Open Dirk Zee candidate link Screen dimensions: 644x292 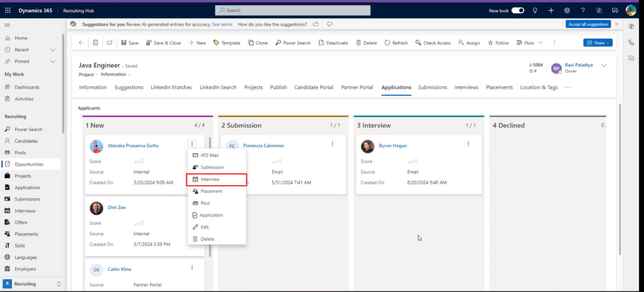117,208
